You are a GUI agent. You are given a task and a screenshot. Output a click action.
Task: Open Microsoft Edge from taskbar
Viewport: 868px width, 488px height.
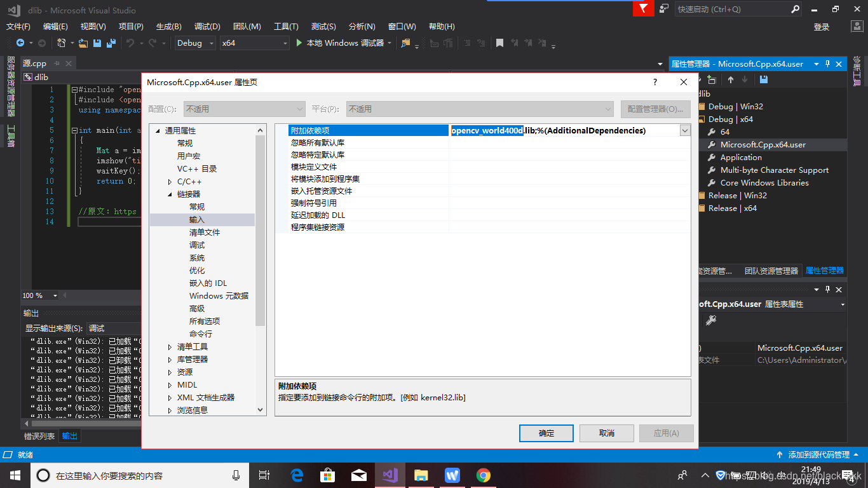[297, 475]
